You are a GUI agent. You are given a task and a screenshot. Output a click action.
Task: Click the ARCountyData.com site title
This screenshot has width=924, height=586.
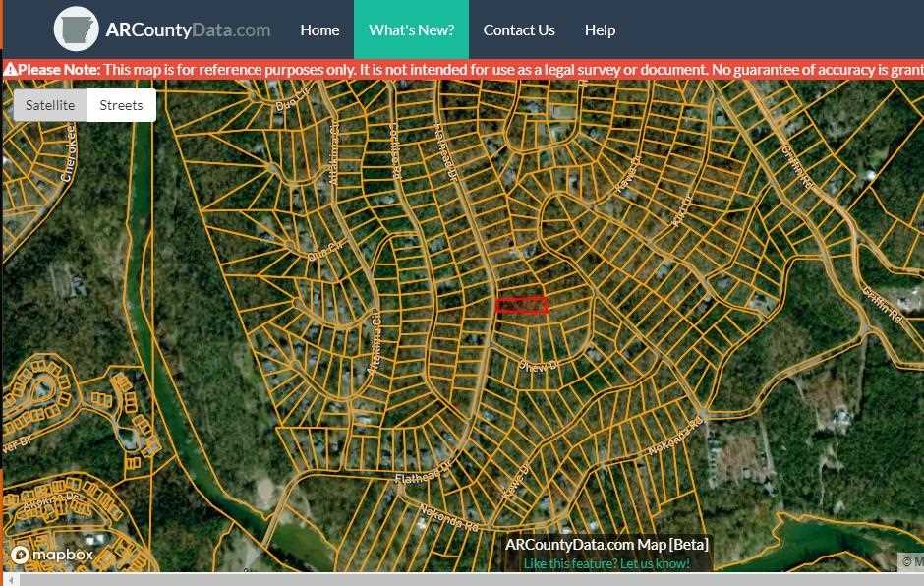[x=188, y=29]
